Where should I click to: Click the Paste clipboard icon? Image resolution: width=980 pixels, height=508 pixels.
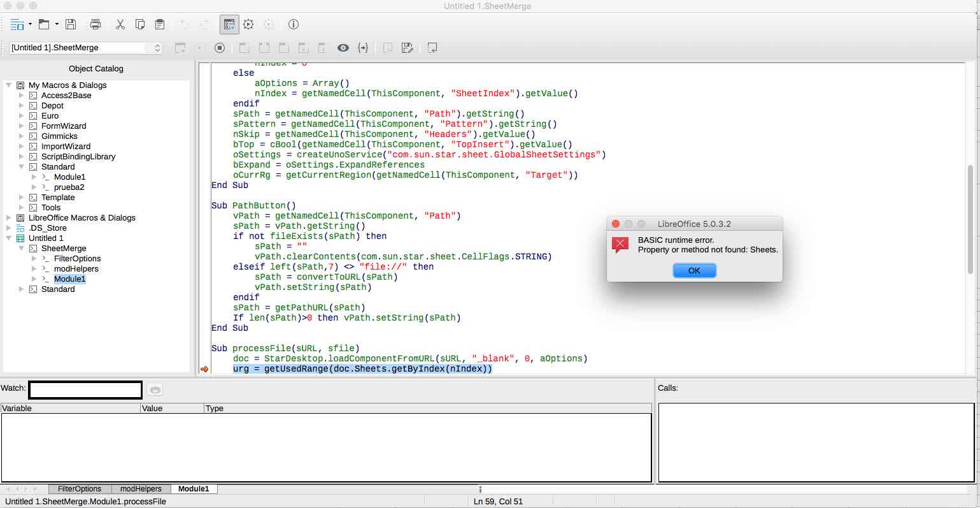pyautogui.click(x=160, y=24)
